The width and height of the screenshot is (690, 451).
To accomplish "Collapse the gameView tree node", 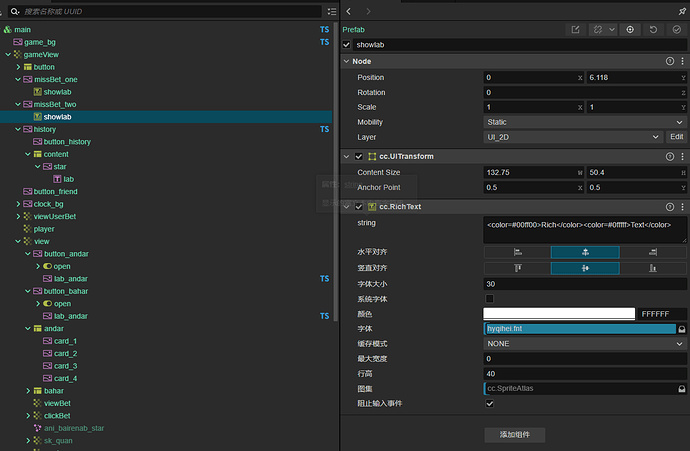I will (8, 55).
